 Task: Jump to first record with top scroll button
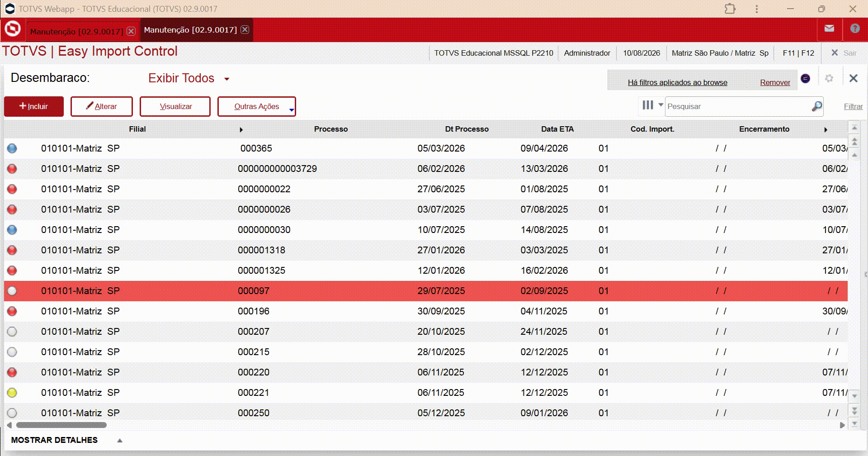point(854,128)
